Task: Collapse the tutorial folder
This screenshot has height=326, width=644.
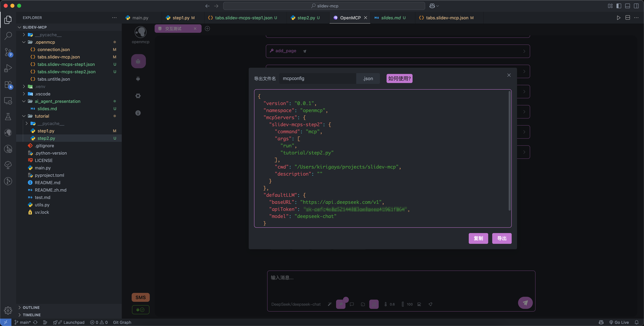Action: [x=24, y=116]
